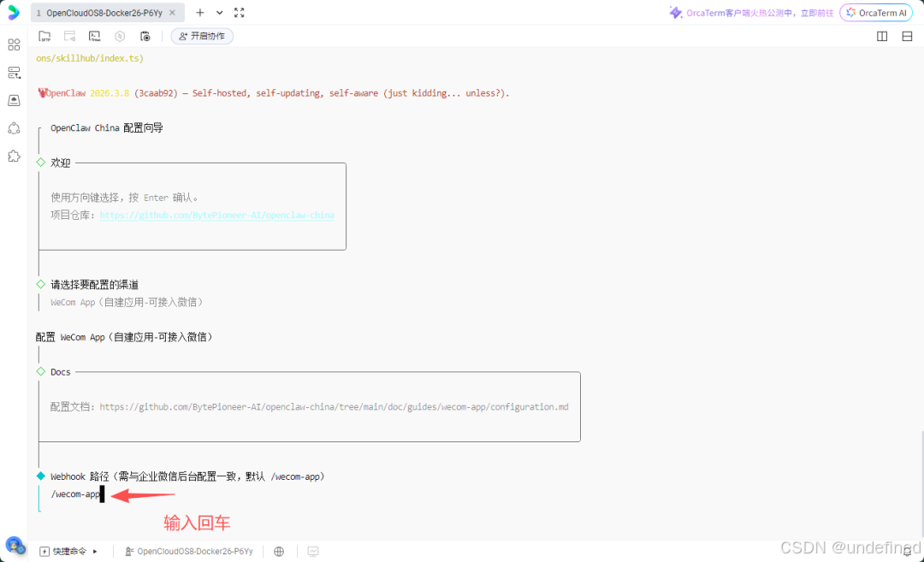Open the circular nodes sidebar icon
This screenshot has width=924, height=562.
coord(15,127)
